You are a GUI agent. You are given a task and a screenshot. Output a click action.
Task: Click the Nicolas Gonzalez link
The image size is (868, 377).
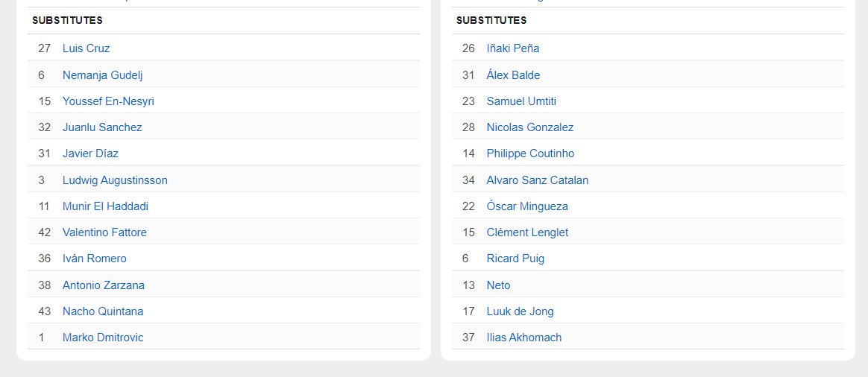click(x=530, y=127)
